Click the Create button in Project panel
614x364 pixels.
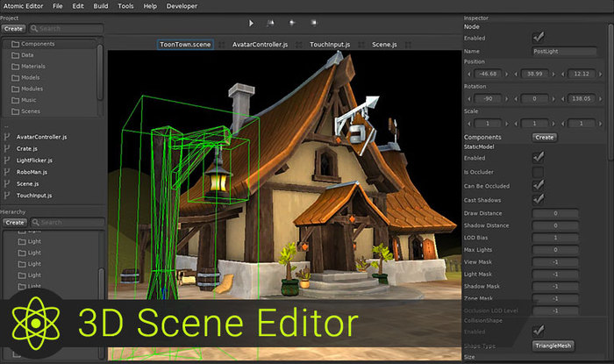pos(13,29)
